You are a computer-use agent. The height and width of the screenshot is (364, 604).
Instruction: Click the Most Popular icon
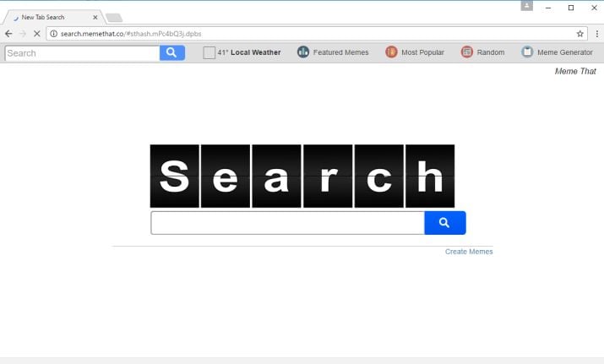(391, 52)
